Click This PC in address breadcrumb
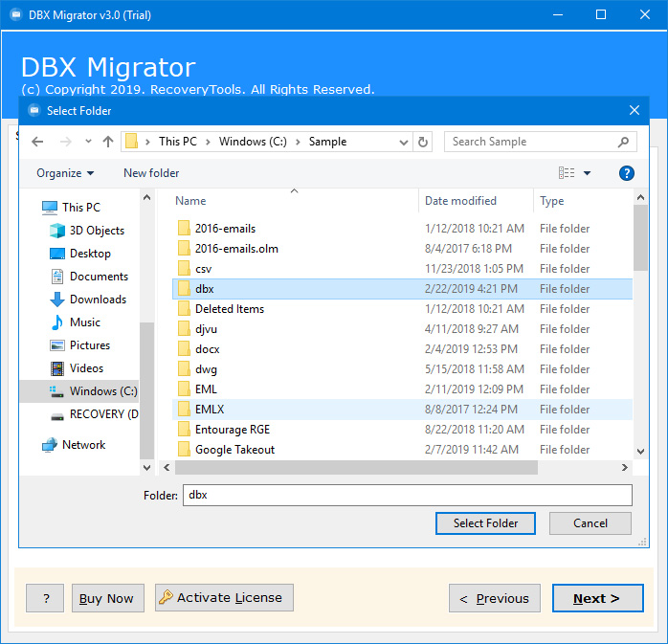 click(178, 142)
